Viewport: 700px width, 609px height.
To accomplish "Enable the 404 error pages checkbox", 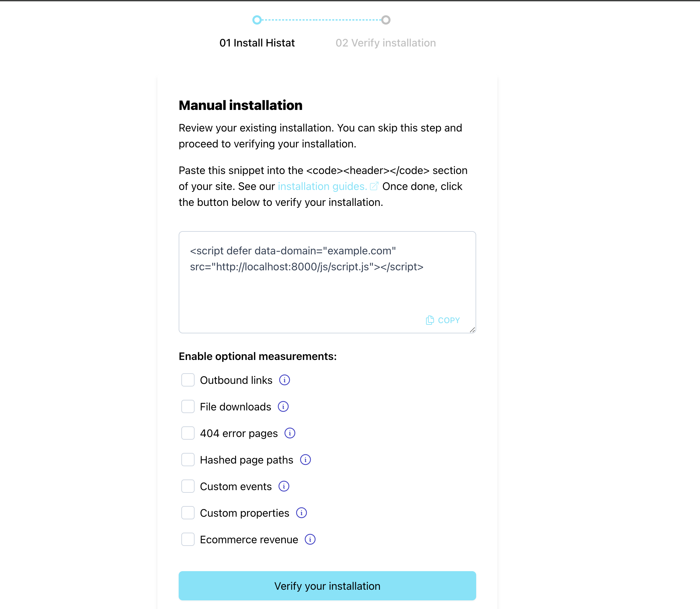I will point(186,433).
